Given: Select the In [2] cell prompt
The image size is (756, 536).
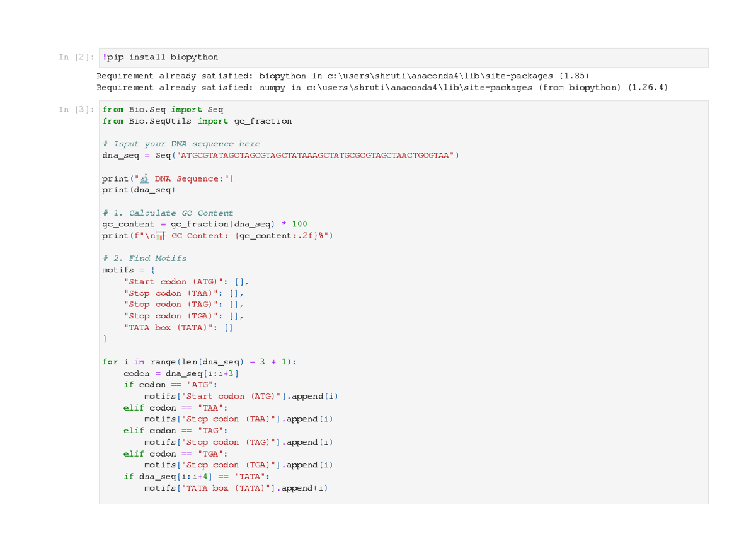Looking at the screenshot, I should click(76, 57).
